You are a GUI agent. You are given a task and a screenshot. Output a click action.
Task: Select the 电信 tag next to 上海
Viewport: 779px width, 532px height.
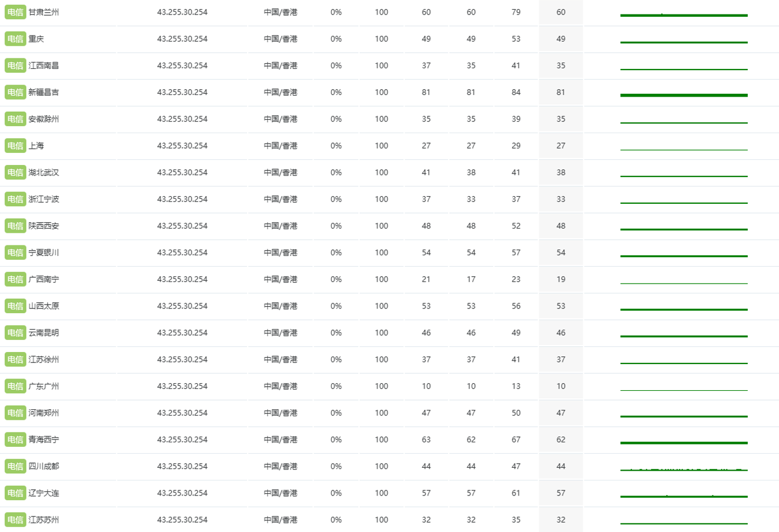tap(16, 146)
